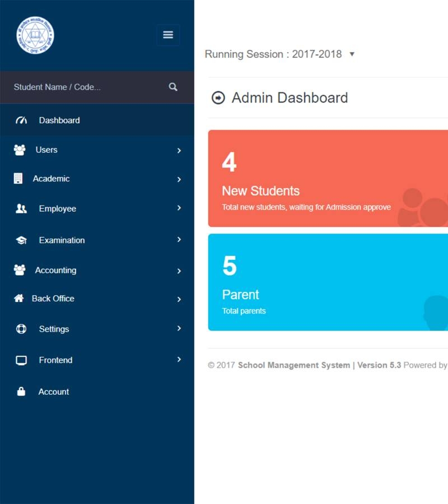
Task: Select the Account menu entry
Action: point(54,392)
